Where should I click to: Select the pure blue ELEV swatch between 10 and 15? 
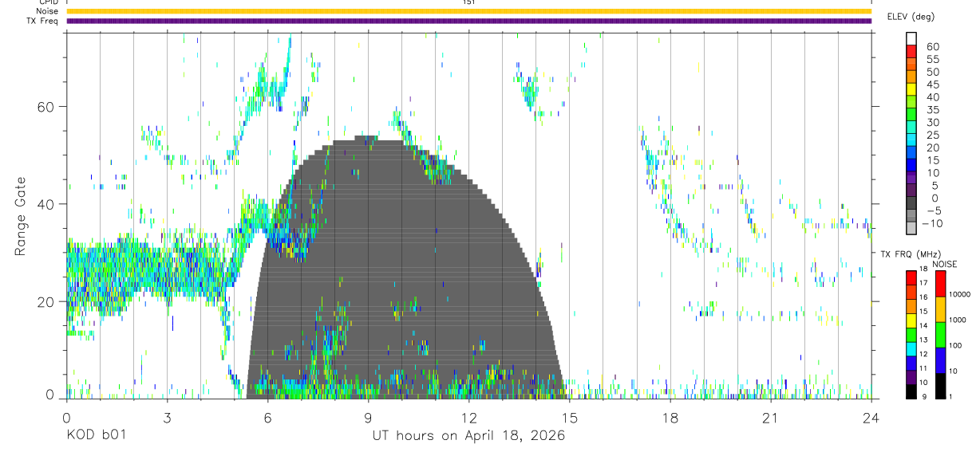click(x=911, y=166)
